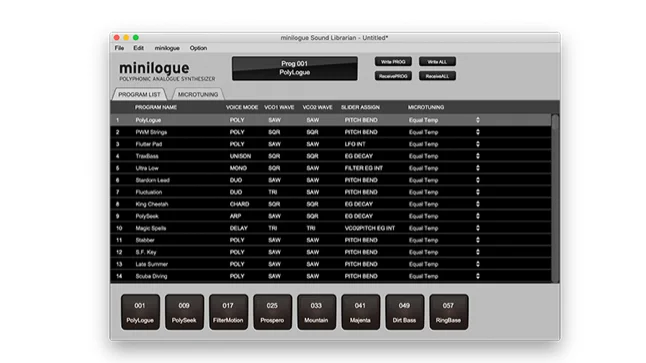Select program name Stabber
This screenshot has height=363, width=646.
coord(145,240)
